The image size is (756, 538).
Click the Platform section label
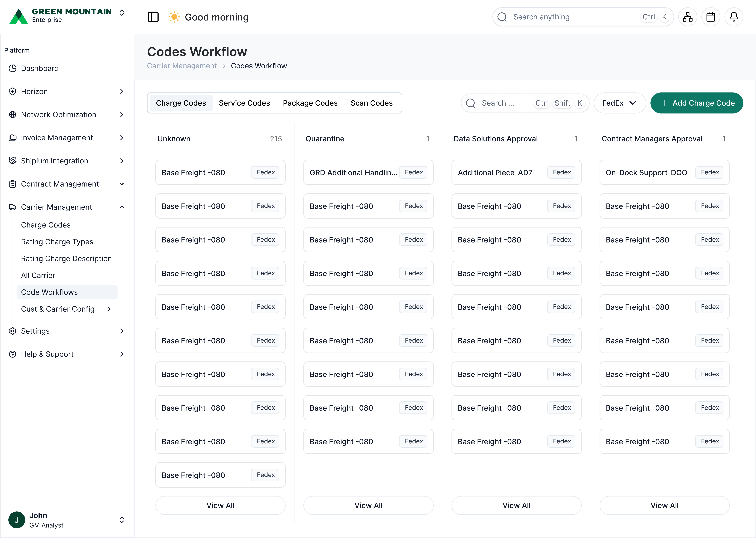(x=17, y=50)
